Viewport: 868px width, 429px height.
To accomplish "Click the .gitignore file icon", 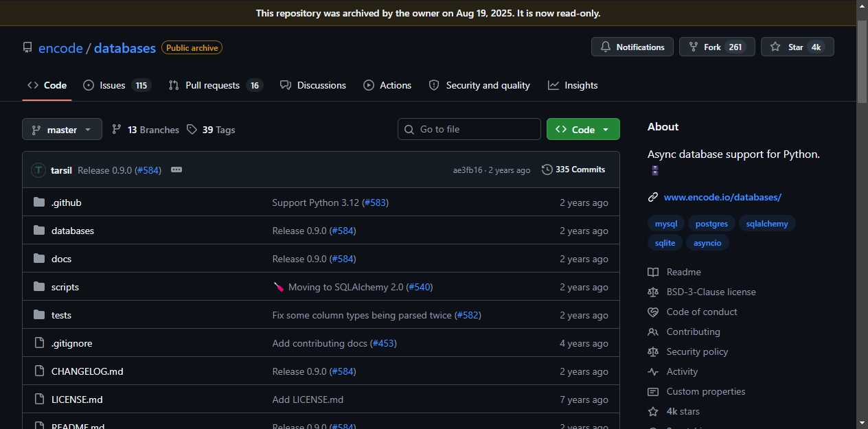I will click(39, 343).
